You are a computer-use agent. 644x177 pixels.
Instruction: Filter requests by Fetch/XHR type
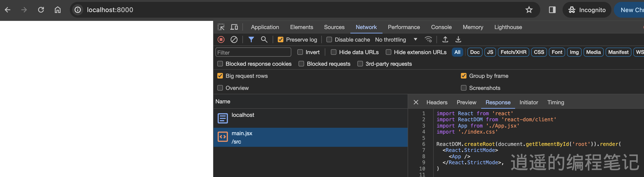pos(513,52)
